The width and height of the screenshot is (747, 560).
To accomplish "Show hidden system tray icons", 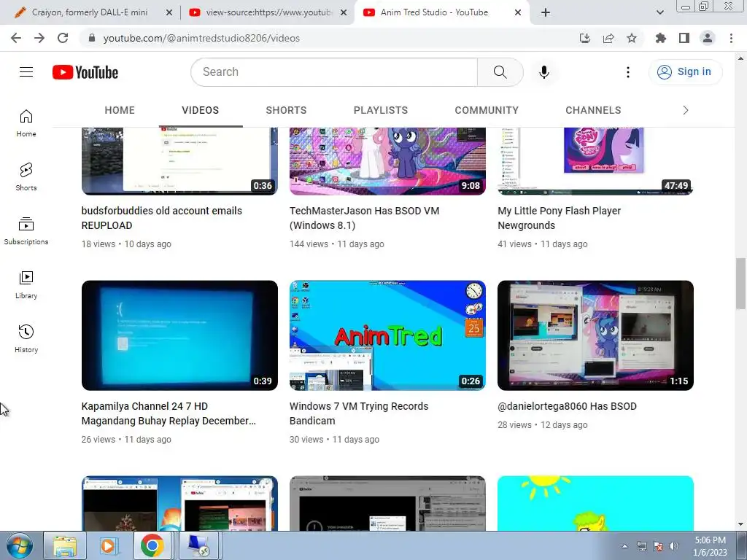I will click(x=624, y=546).
